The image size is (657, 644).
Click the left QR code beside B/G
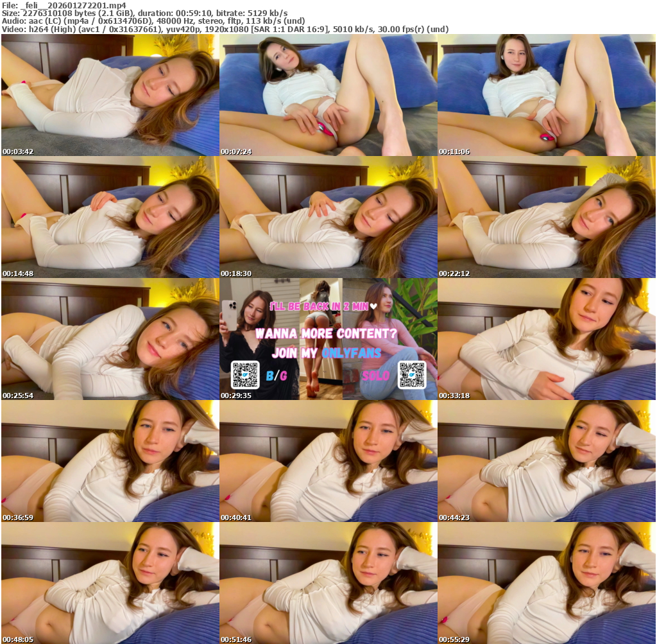(245, 375)
